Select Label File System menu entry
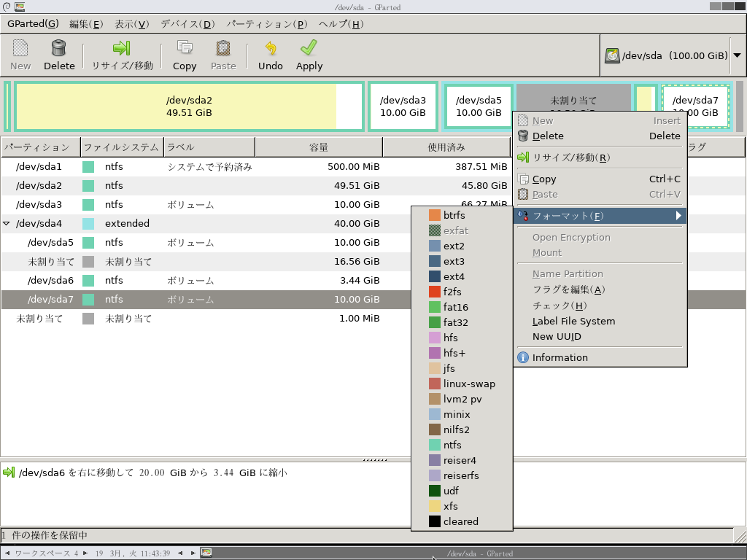 [600, 321]
